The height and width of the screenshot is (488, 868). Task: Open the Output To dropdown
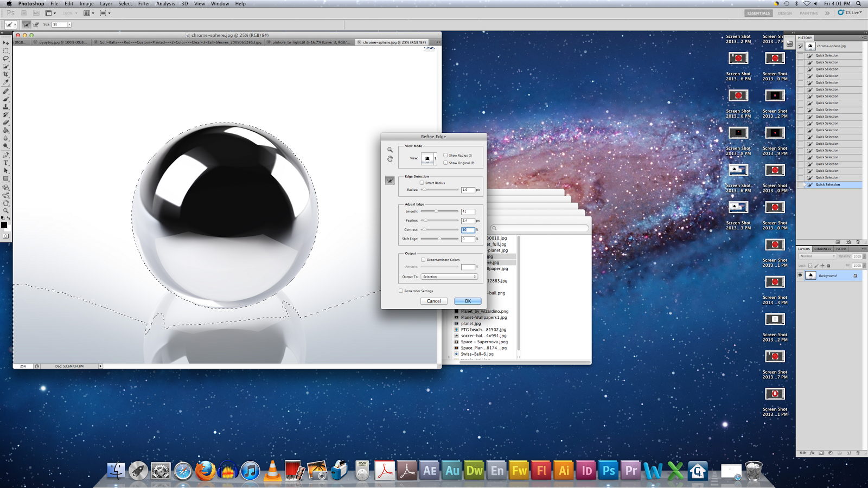coord(450,277)
